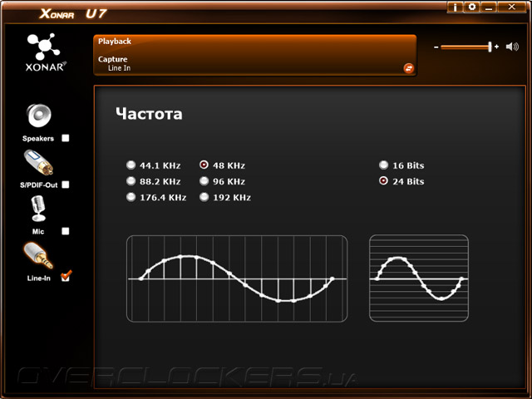
Task: Click the Xonar logo
Action: pyautogui.click(x=46, y=52)
